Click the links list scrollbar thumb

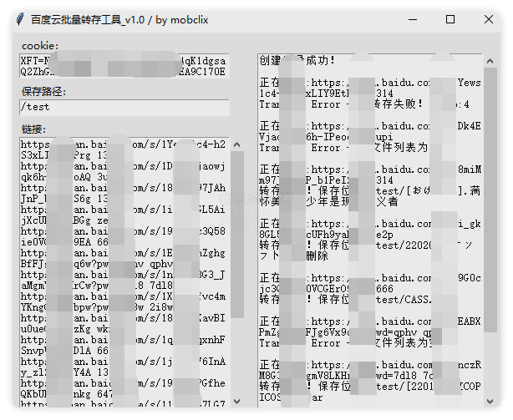[237, 235]
